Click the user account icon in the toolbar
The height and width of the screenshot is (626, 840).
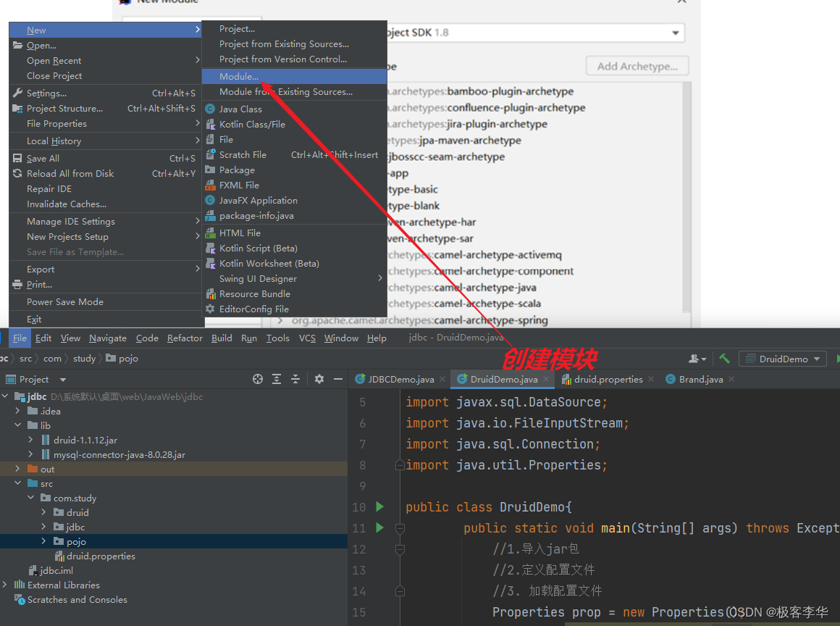[x=697, y=359]
